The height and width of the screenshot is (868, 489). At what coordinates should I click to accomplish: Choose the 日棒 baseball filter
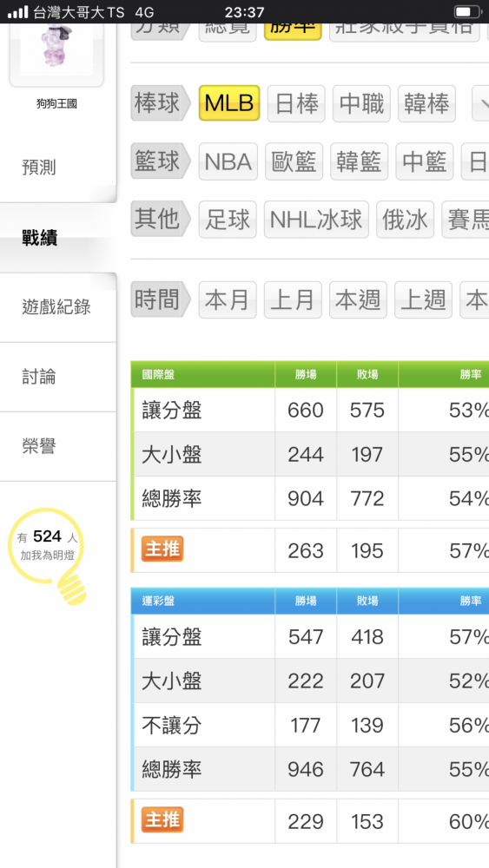(296, 103)
